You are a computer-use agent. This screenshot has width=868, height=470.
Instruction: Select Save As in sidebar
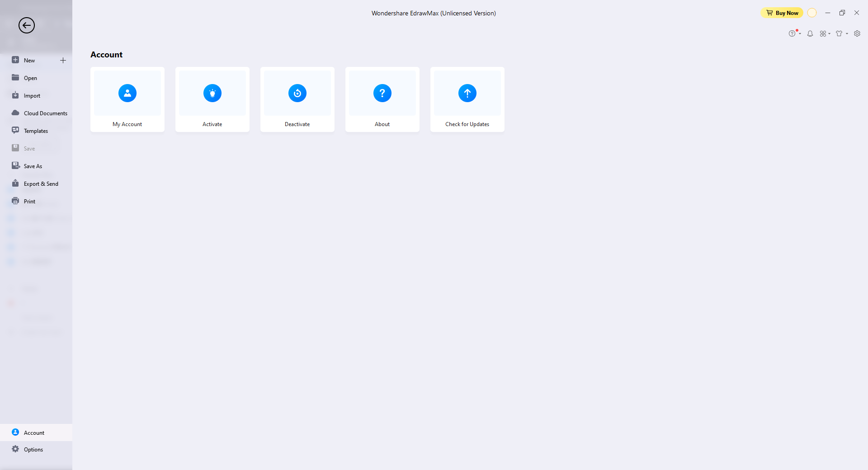point(36,166)
